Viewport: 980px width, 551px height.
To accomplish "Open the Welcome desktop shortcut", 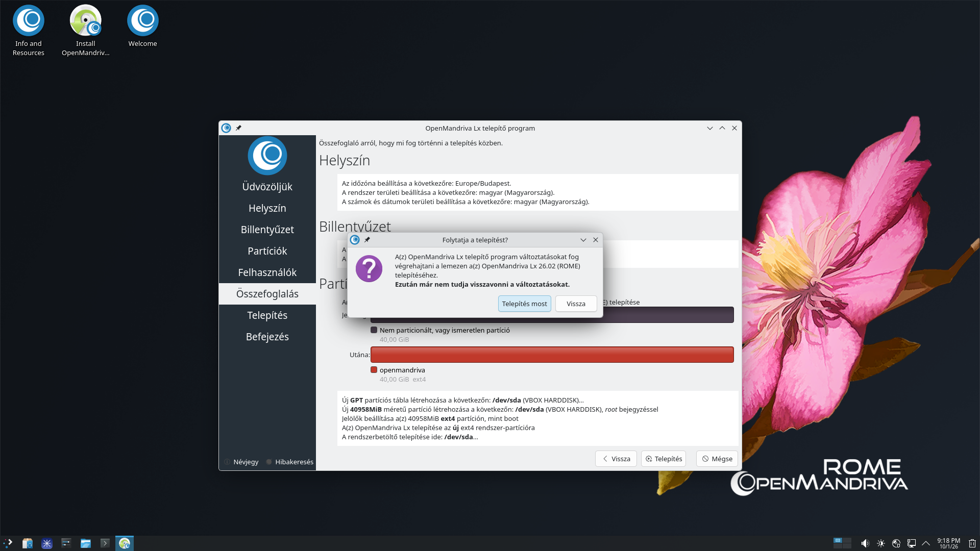I will 143,27.
